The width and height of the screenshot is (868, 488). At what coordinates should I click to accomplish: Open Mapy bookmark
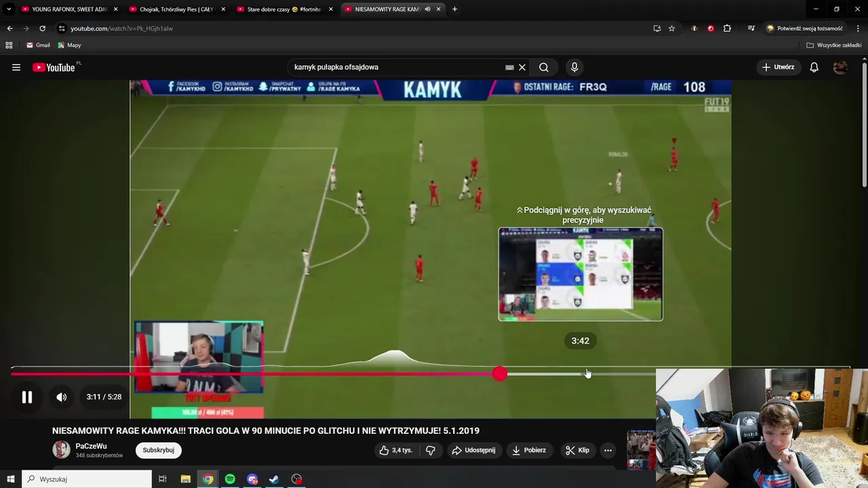click(69, 45)
